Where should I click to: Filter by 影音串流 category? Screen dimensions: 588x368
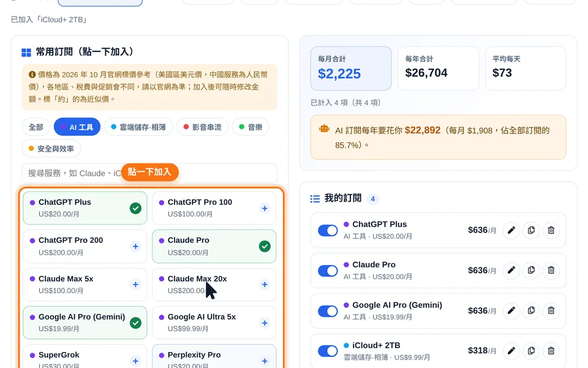coord(203,127)
